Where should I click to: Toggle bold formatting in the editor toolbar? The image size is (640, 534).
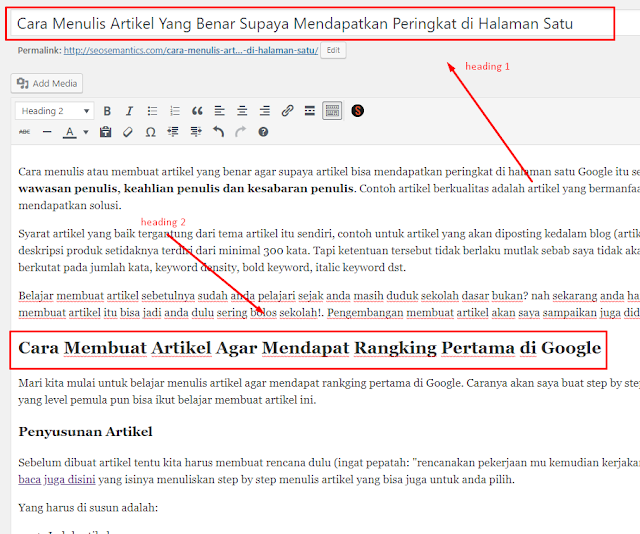click(107, 111)
